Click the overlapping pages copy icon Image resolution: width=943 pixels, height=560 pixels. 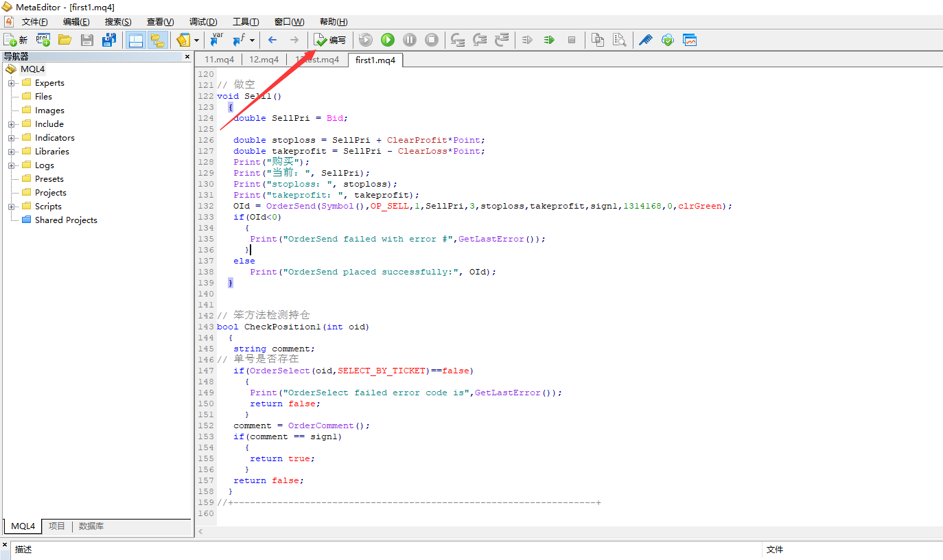tap(598, 40)
